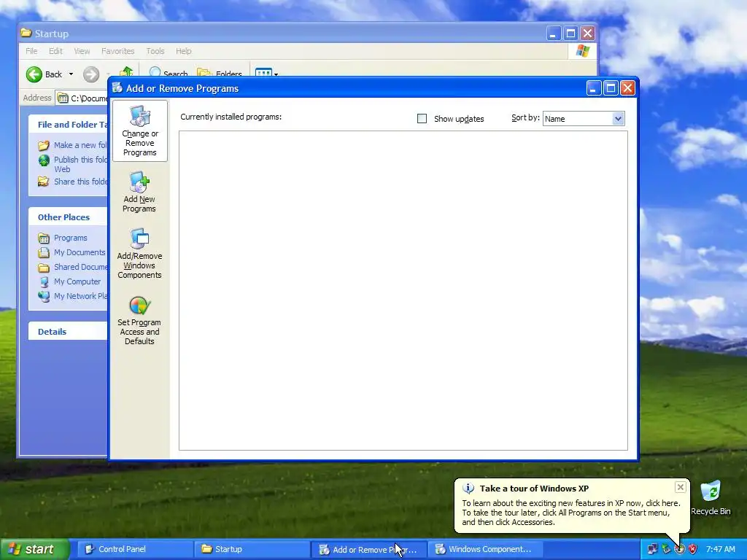Viewport: 747px width, 560px height.
Task: Click the Startup window title bar folder icon
Action: (26, 33)
